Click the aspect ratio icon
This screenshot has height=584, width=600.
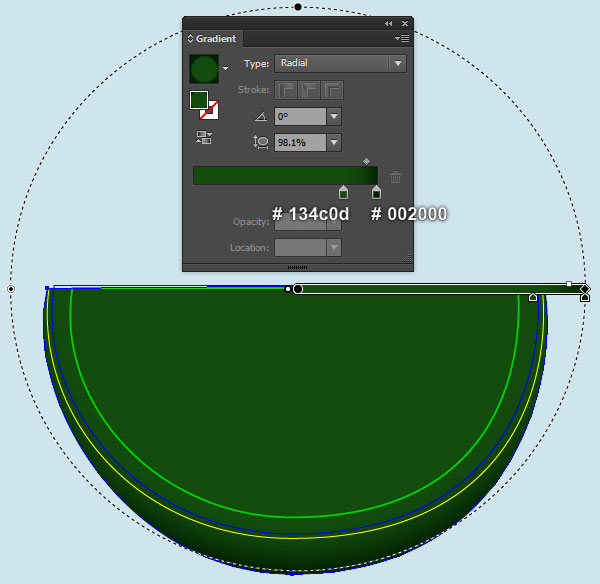pos(261,142)
